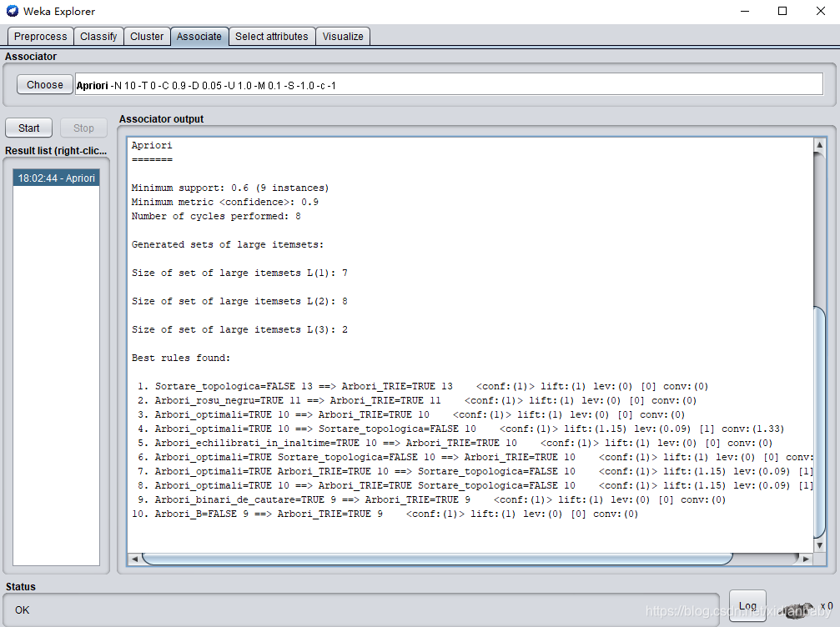Open the Log window
The height and width of the screenshot is (627, 840).
(x=747, y=606)
